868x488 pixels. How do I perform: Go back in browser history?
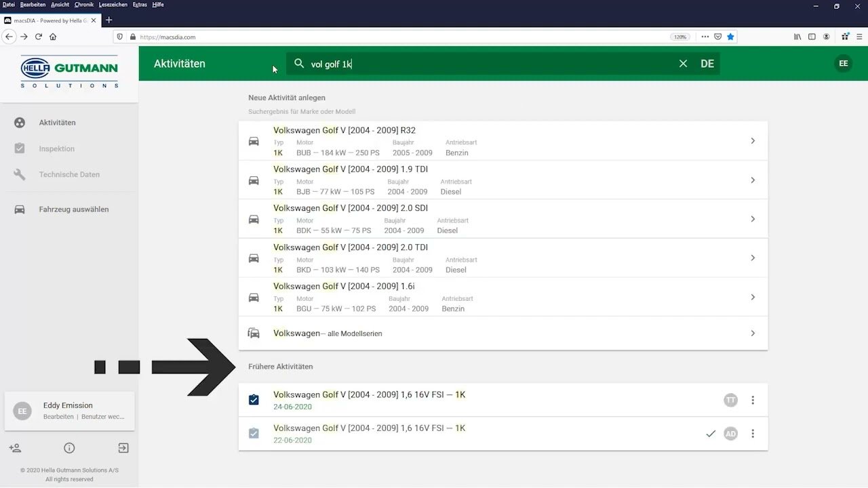coord(9,37)
